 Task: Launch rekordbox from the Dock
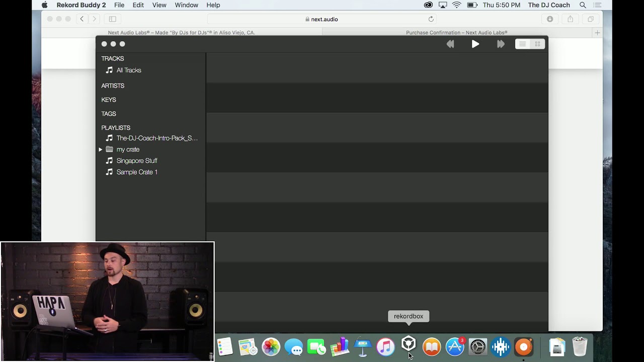pos(409,345)
